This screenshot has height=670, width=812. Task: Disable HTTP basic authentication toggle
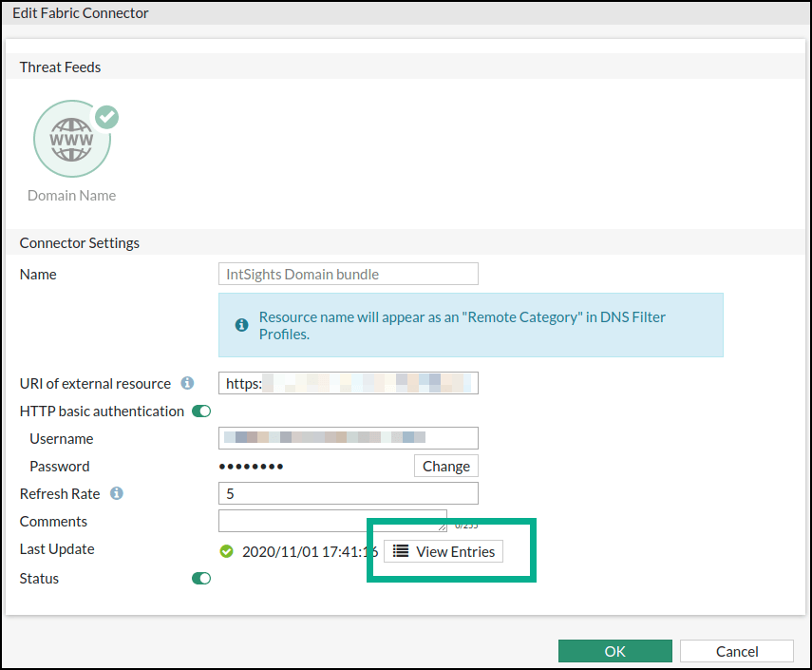click(x=201, y=412)
